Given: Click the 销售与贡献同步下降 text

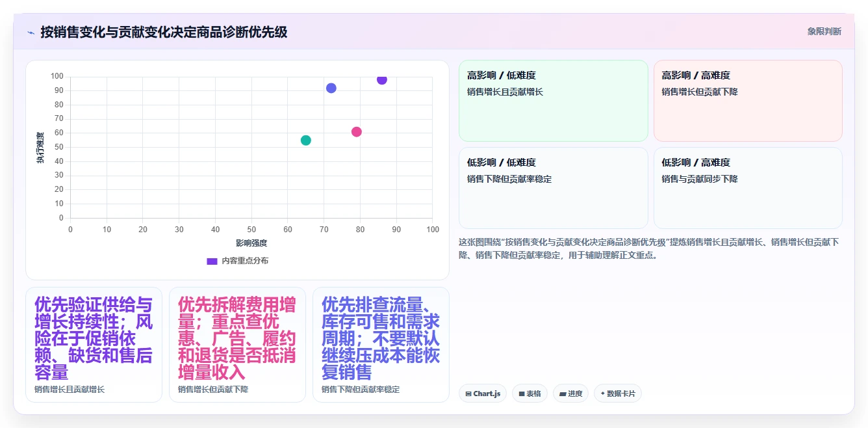Looking at the screenshot, I should (700, 179).
